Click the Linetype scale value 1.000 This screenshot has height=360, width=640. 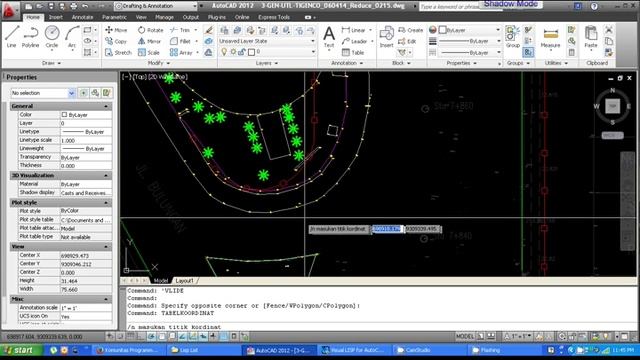click(86, 140)
